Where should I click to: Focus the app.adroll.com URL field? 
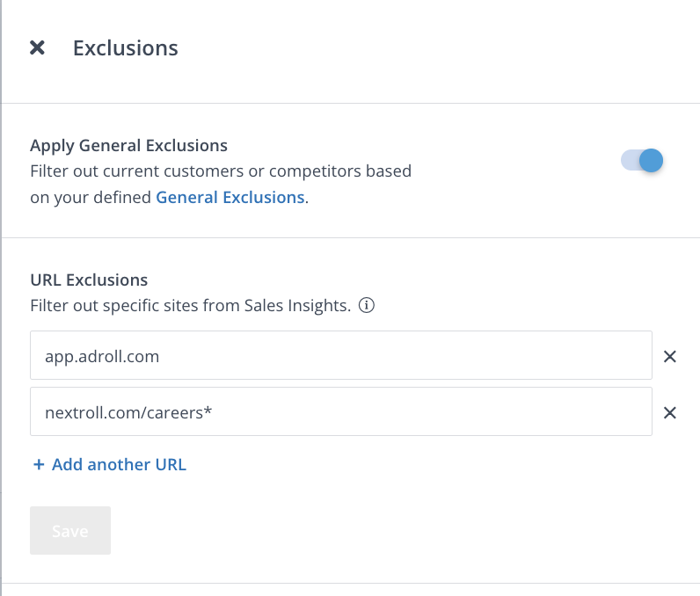tap(340, 355)
